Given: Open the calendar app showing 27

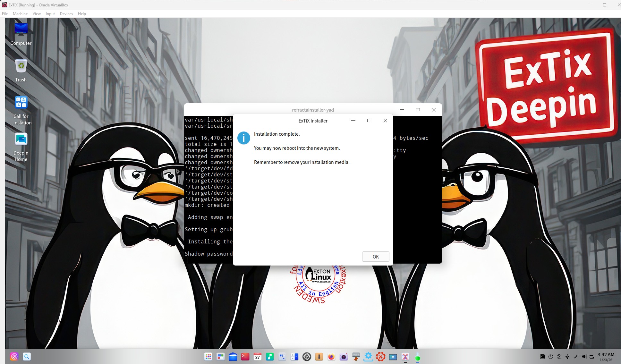Looking at the screenshot, I should tap(257, 357).
